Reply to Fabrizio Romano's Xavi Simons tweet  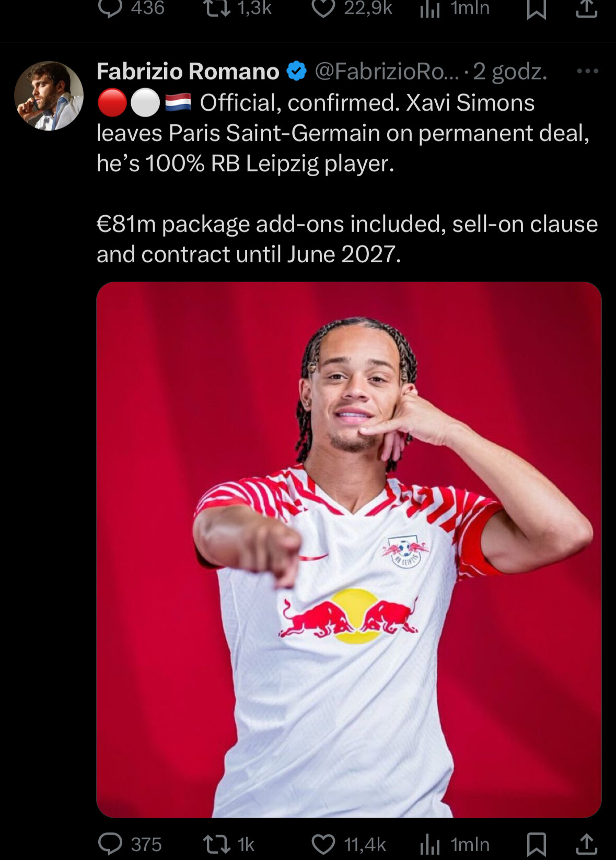tap(130, 844)
